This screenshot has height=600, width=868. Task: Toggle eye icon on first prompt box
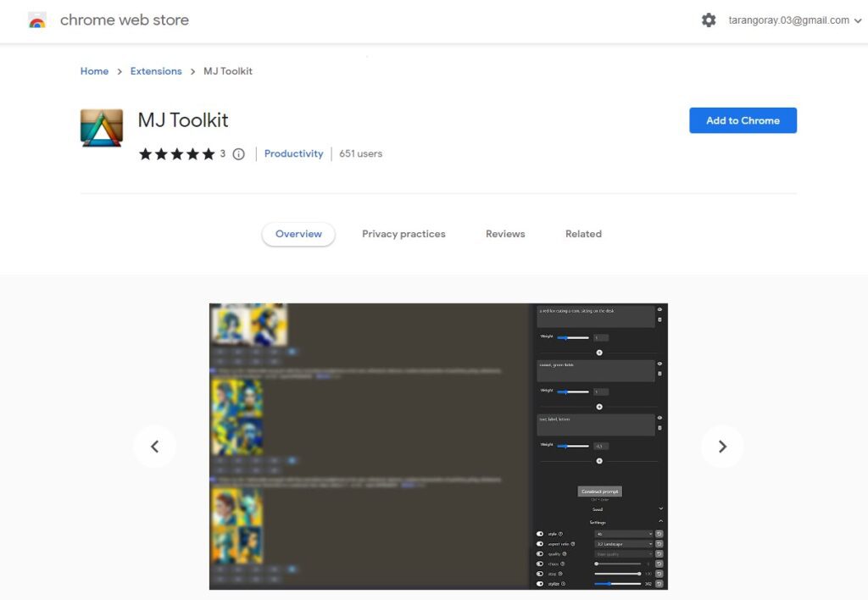[x=659, y=310]
